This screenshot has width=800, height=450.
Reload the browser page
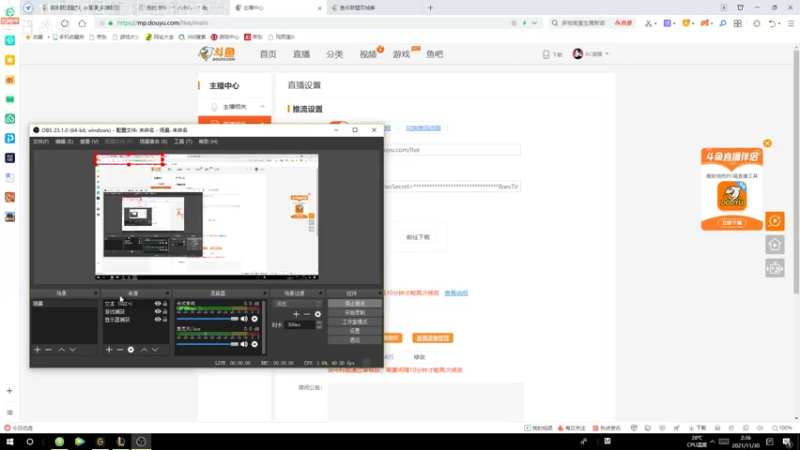pyautogui.click(x=64, y=23)
